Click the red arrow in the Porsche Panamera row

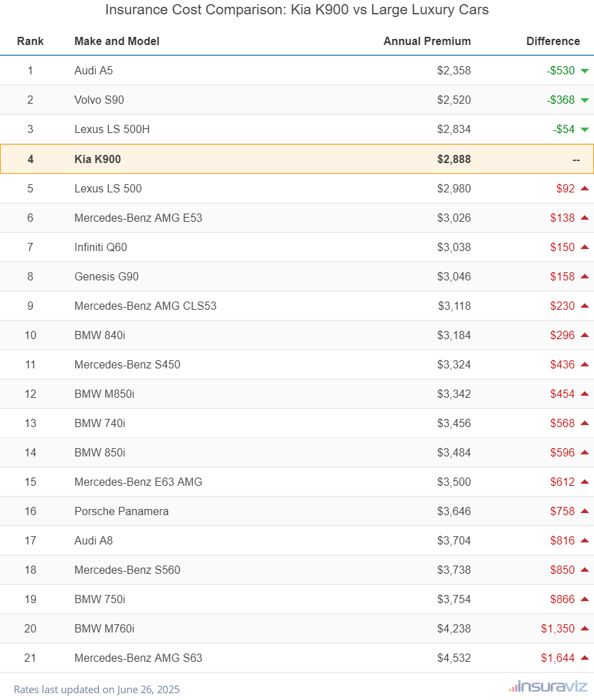click(584, 511)
